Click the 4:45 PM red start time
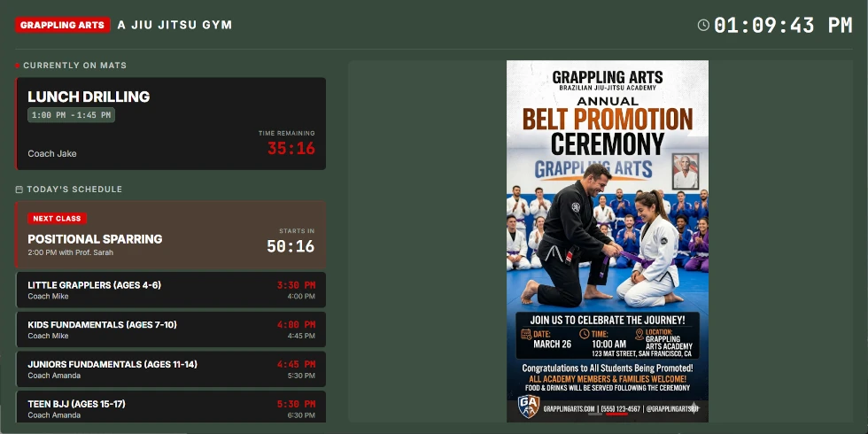 pos(296,365)
